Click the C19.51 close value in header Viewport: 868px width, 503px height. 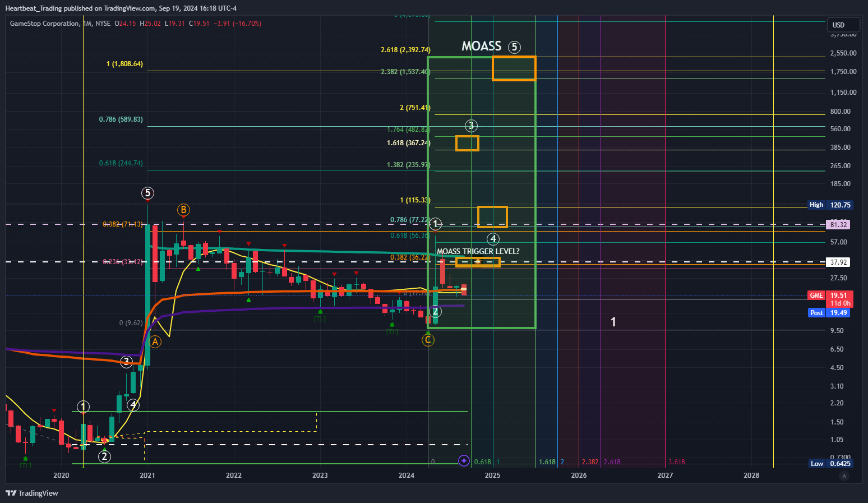coord(199,24)
